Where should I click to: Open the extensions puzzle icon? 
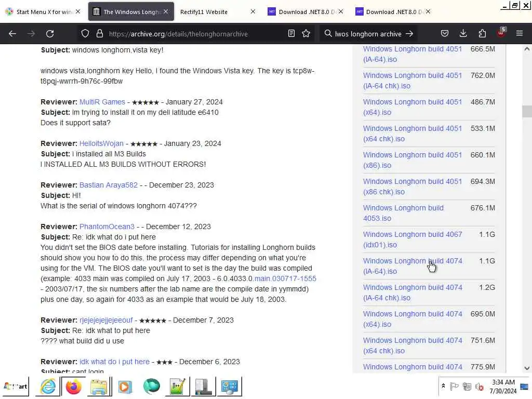pos(482,34)
